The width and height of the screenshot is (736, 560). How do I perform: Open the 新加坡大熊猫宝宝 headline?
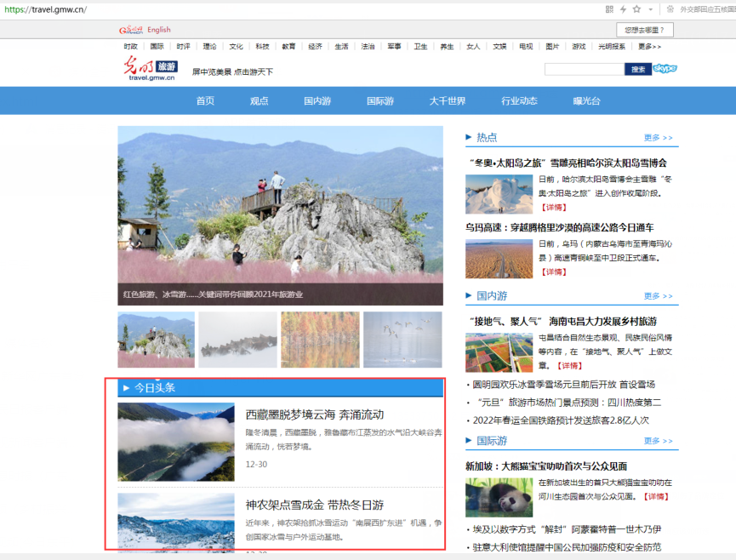coord(546,466)
